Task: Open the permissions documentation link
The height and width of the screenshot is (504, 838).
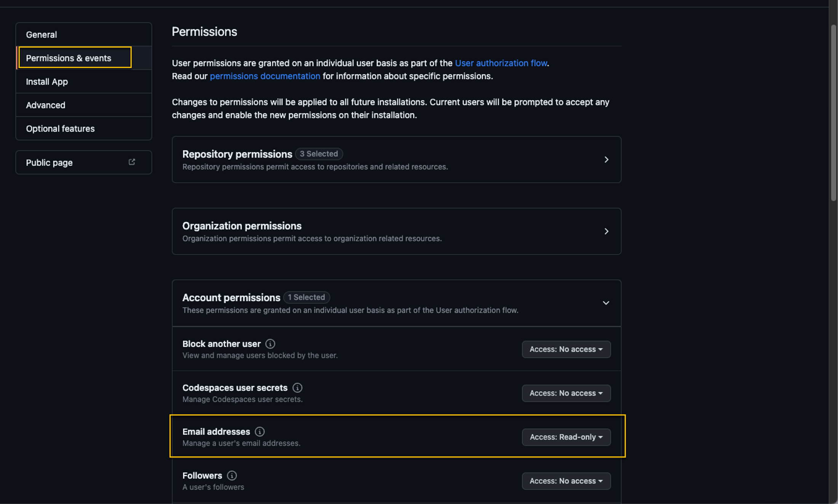Action: pos(265,76)
